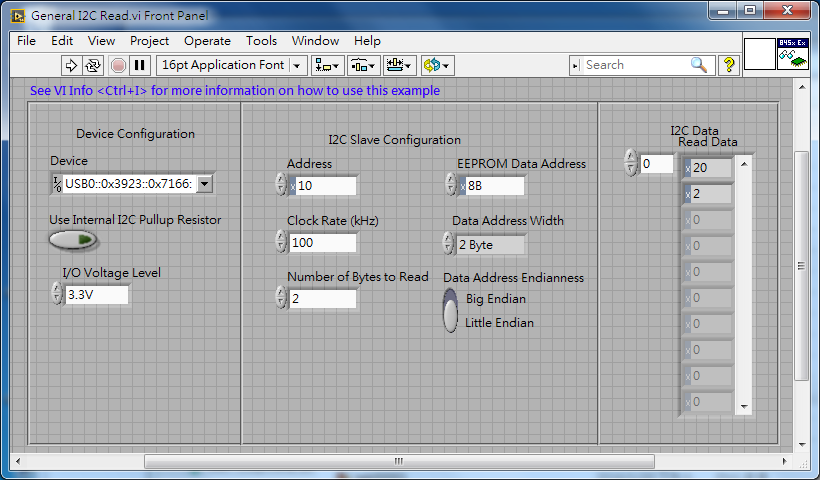
Task: Click the Clock Rate (kHz) input field
Action: pyautogui.click(x=322, y=243)
